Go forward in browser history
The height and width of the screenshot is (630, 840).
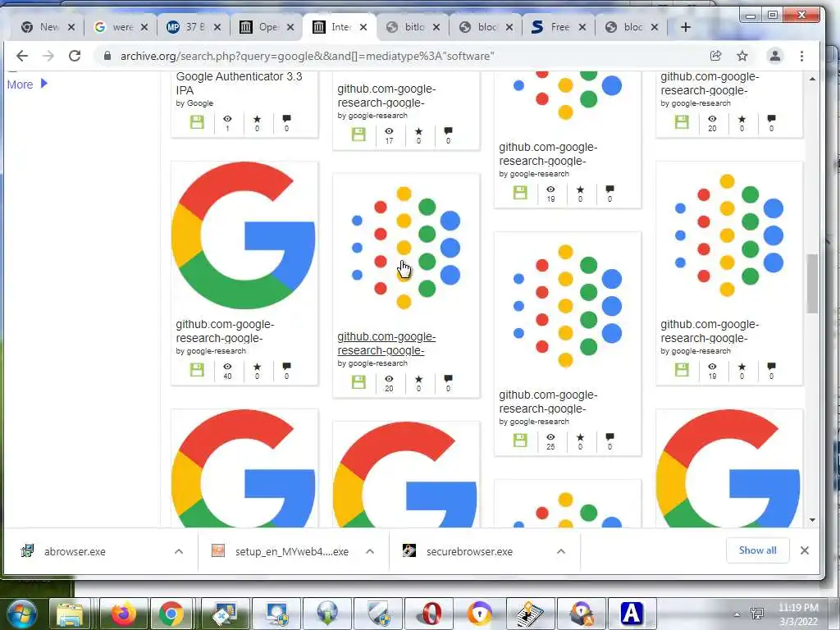click(x=48, y=56)
